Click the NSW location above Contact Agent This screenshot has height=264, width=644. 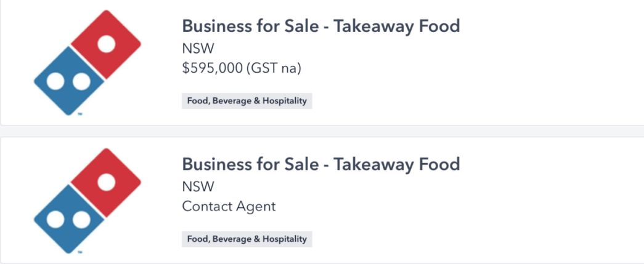[198, 187]
